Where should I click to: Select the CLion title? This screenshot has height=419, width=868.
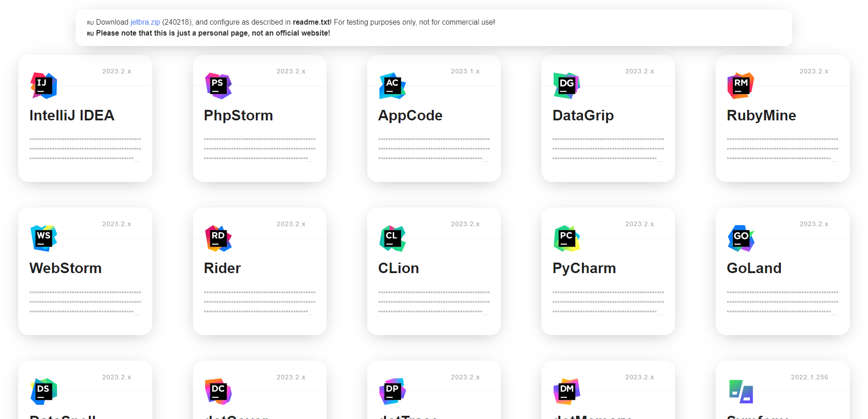(x=398, y=268)
